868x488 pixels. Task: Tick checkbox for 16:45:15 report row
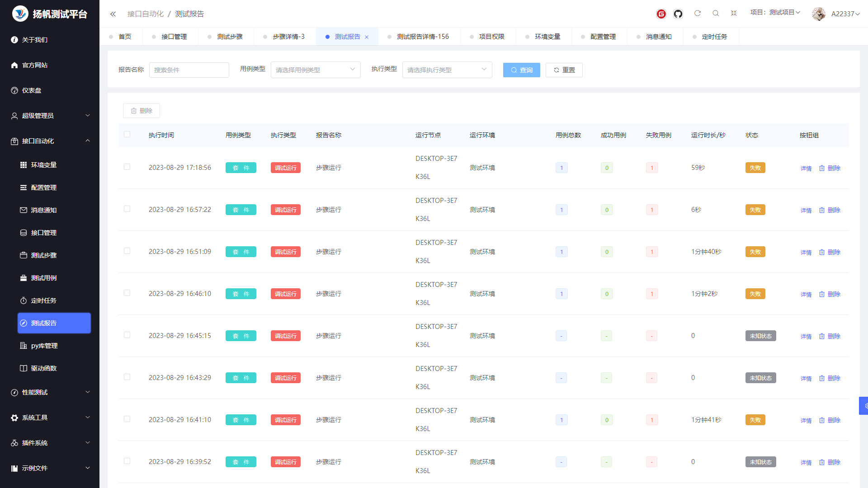click(127, 335)
